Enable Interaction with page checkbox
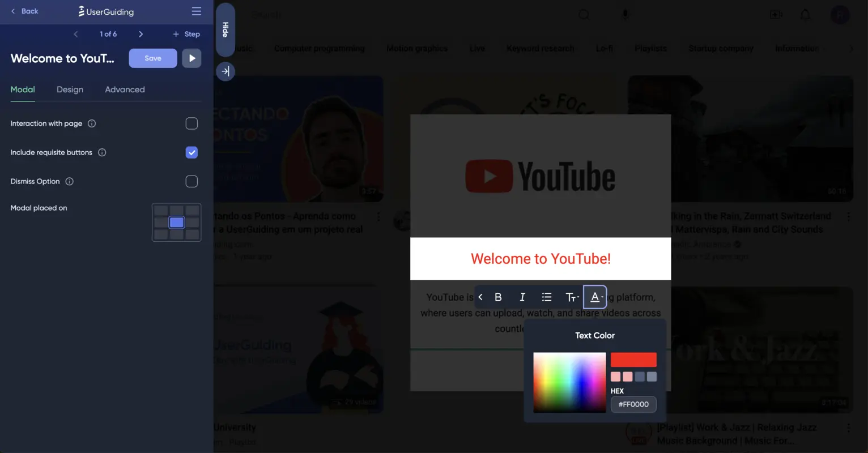Image resolution: width=868 pixels, height=453 pixels. tap(192, 123)
